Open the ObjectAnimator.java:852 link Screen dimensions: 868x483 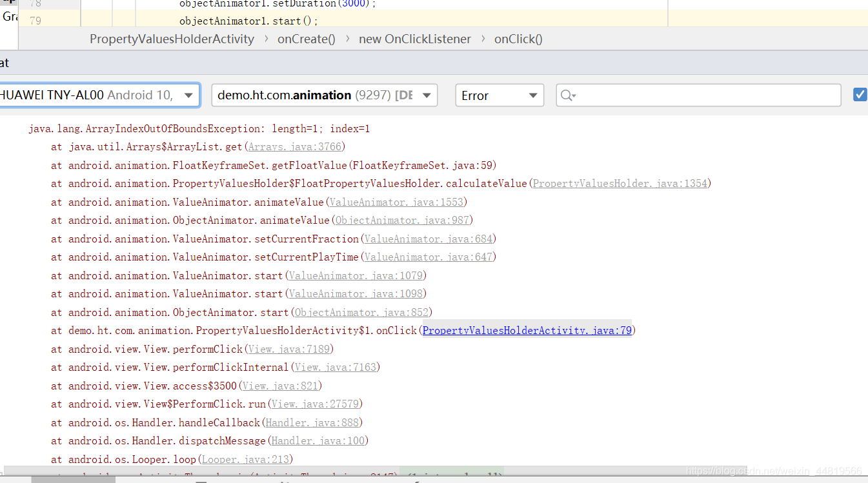[362, 313]
